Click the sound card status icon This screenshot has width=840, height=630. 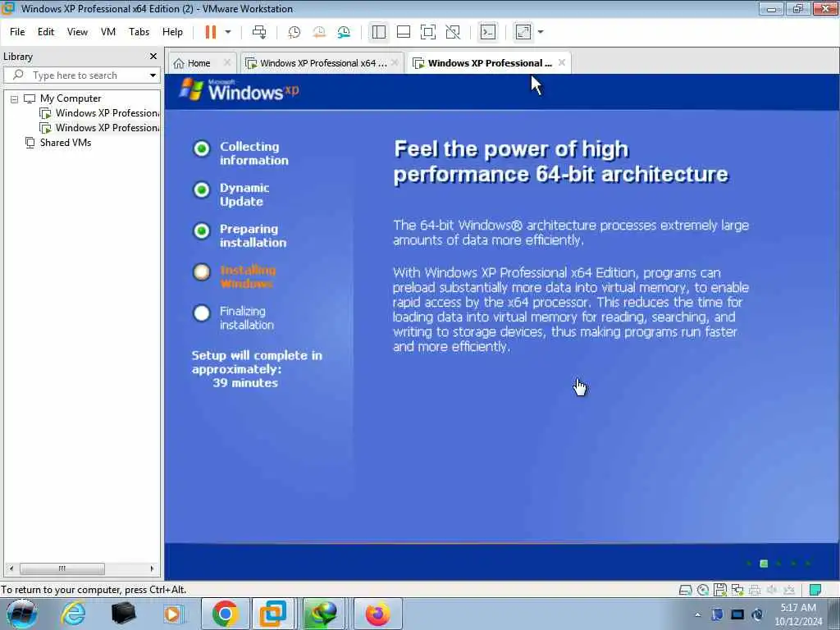(x=772, y=591)
